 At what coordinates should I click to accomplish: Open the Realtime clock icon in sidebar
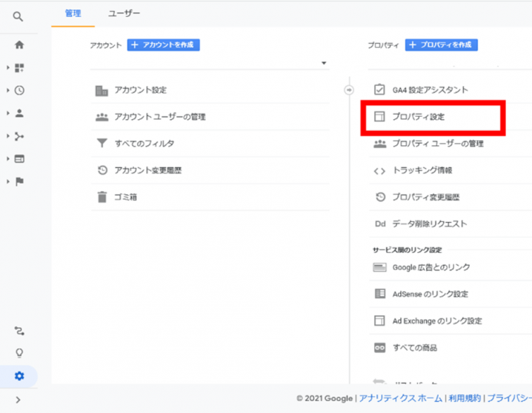[19, 90]
